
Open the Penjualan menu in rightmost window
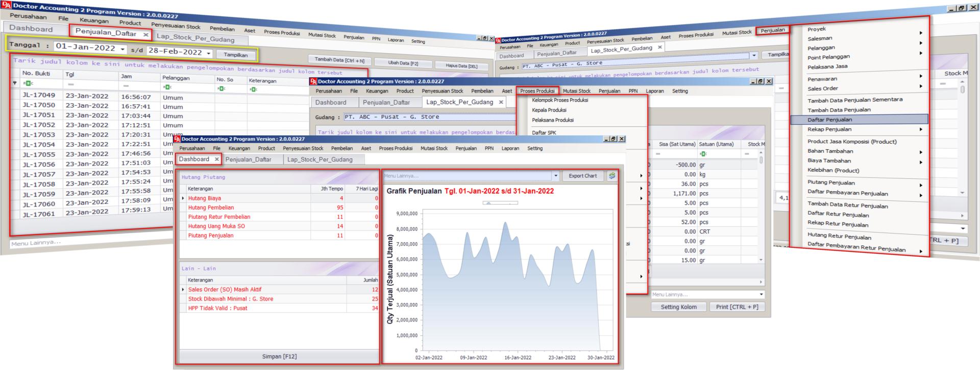(772, 30)
